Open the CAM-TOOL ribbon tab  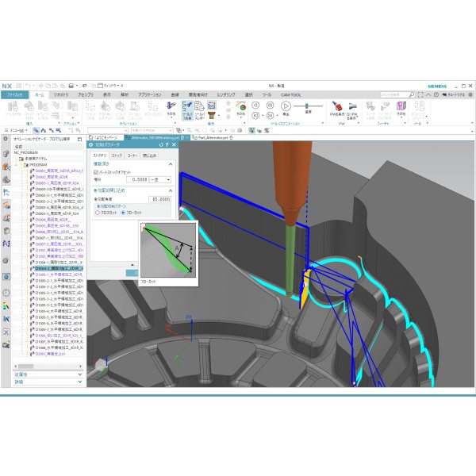click(291, 95)
